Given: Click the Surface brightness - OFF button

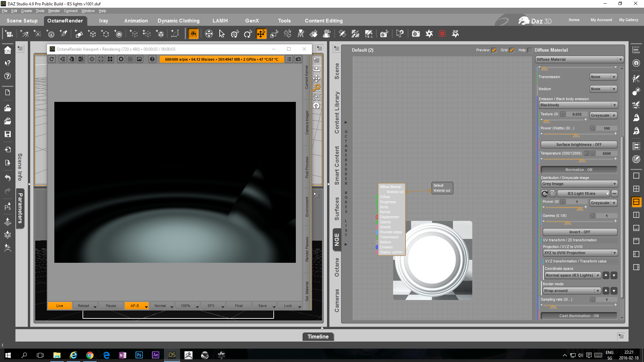Looking at the screenshot, I should pyautogui.click(x=579, y=145).
